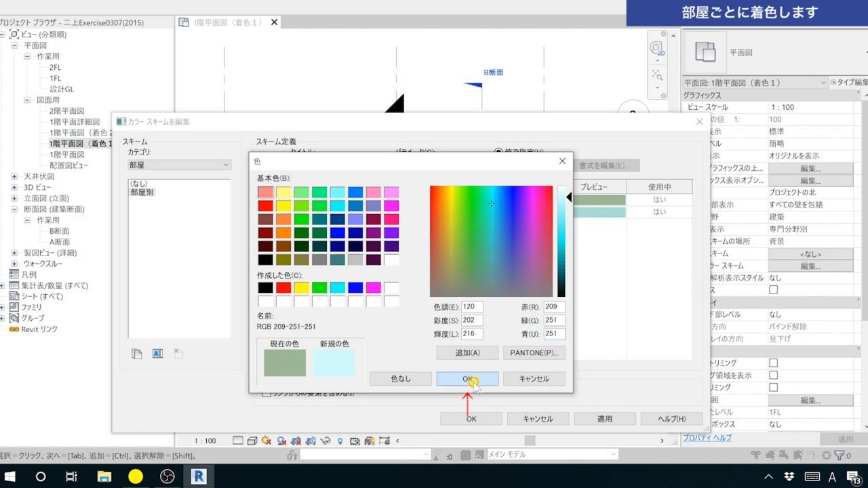Collapse the 平面図 branch in the project browser
868x488 pixels.
click(15, 45)
